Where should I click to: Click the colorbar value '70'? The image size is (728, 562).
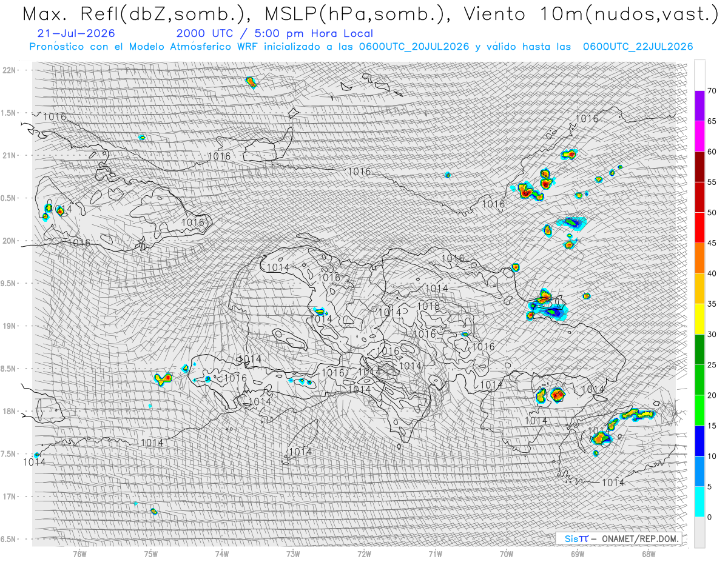click(712, 91)
